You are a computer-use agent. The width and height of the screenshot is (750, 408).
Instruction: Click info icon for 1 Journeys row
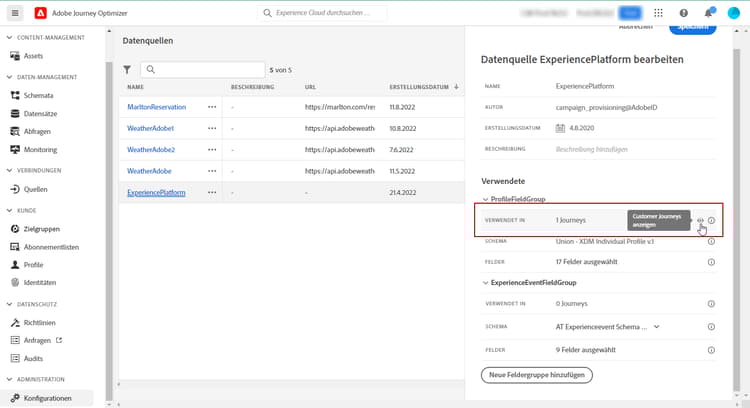coord(711,221)
